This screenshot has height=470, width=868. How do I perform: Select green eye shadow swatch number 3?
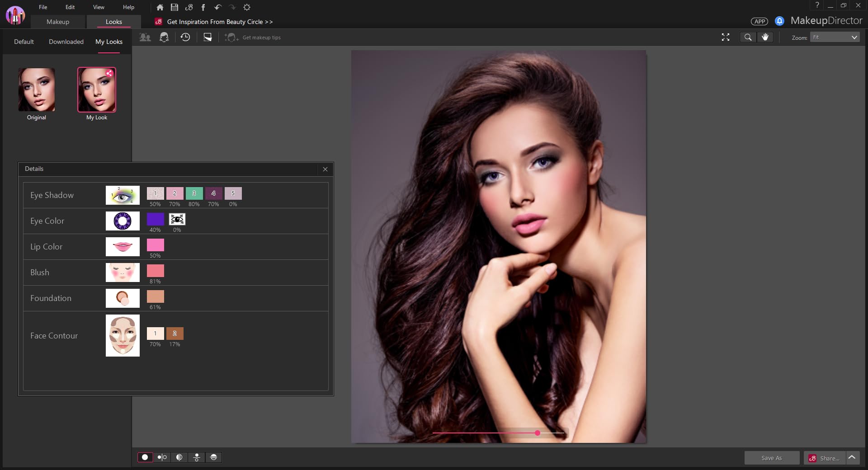coord(194,193)
